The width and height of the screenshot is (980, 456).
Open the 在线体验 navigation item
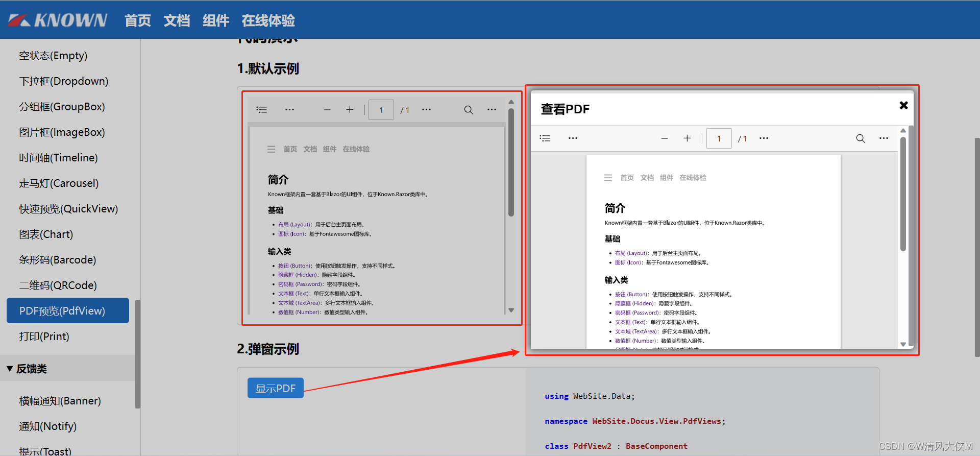[268, 20]
